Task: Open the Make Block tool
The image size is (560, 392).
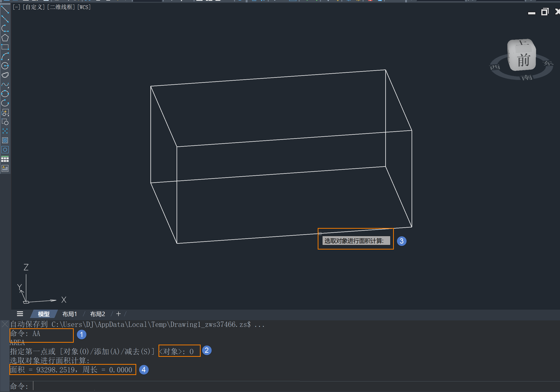Action: tap(5, 122)
